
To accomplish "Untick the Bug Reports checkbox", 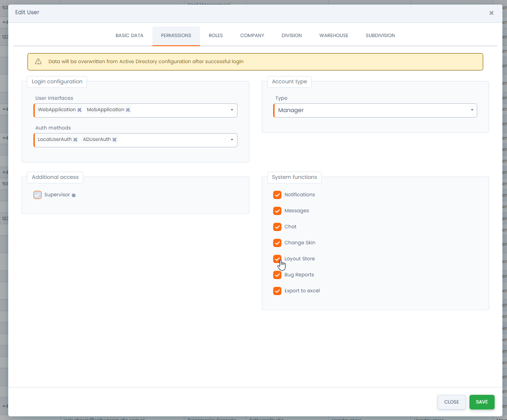I will [277, 275].
